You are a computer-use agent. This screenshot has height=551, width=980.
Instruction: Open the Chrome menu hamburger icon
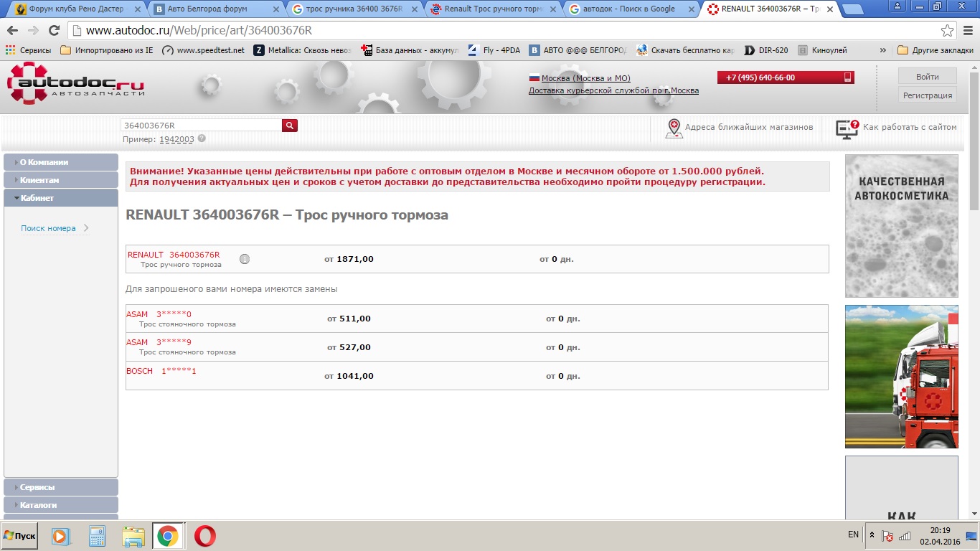point(967,31)
